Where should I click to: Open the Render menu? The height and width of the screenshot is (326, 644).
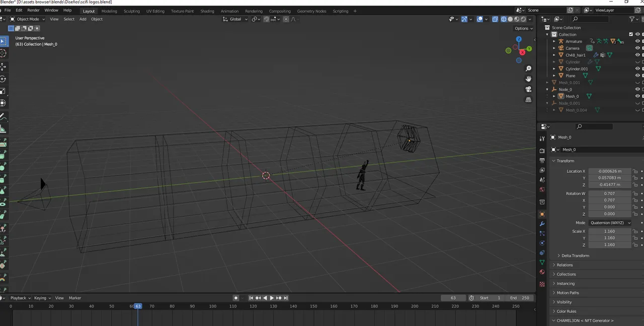pos(33,10)
